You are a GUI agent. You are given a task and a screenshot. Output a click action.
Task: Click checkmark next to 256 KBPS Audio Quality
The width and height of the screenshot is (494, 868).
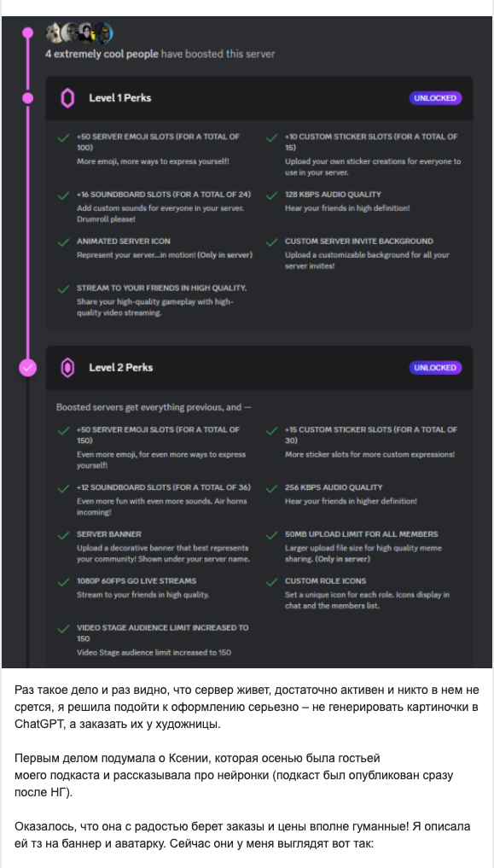tap(271, 488)
